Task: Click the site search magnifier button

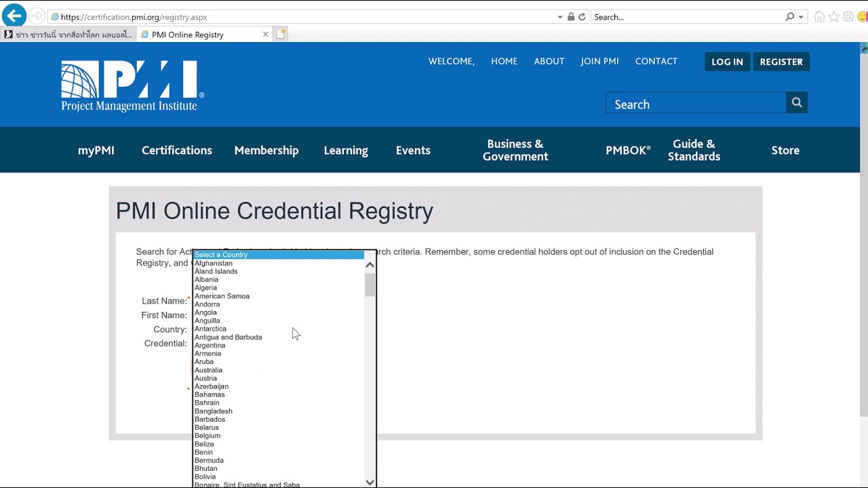Action: point(797,103)
